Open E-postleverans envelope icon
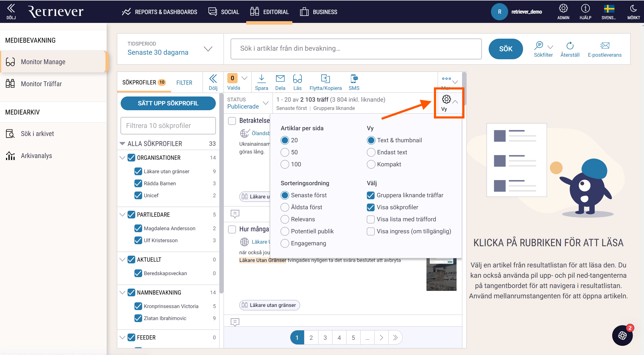This screenshot has width=644, height=355. point(605,46)
